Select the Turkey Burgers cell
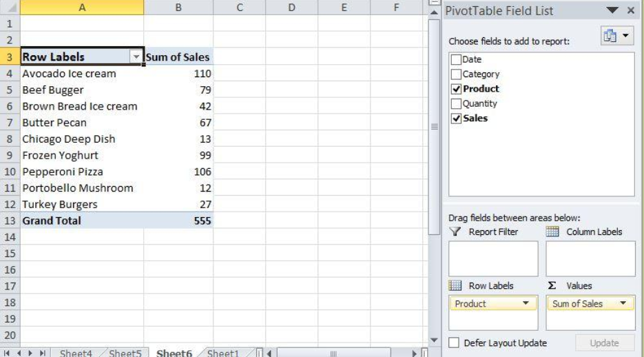The height and width of the screenshot is (357, 644). (x=82, y=204)
